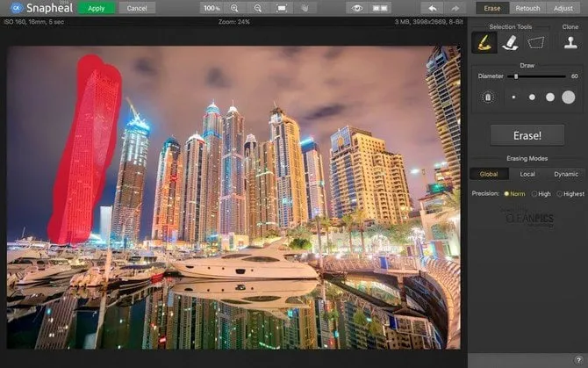Viewport: 588px width, 368px height.
Task: Click the undo arrow
Action: 432,8
